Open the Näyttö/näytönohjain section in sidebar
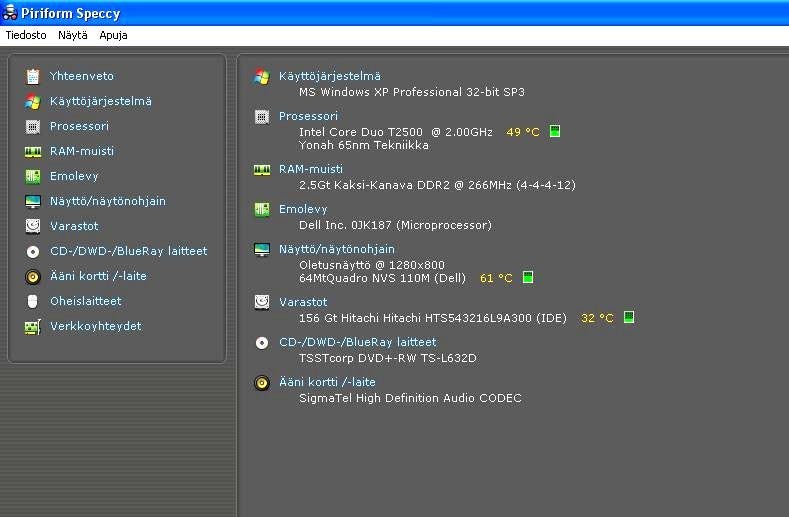 point(108,201)
